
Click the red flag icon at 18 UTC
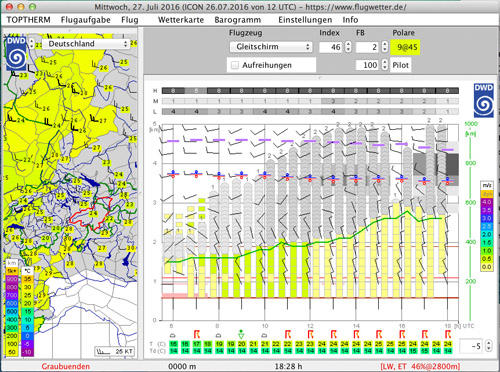point(448,334)
